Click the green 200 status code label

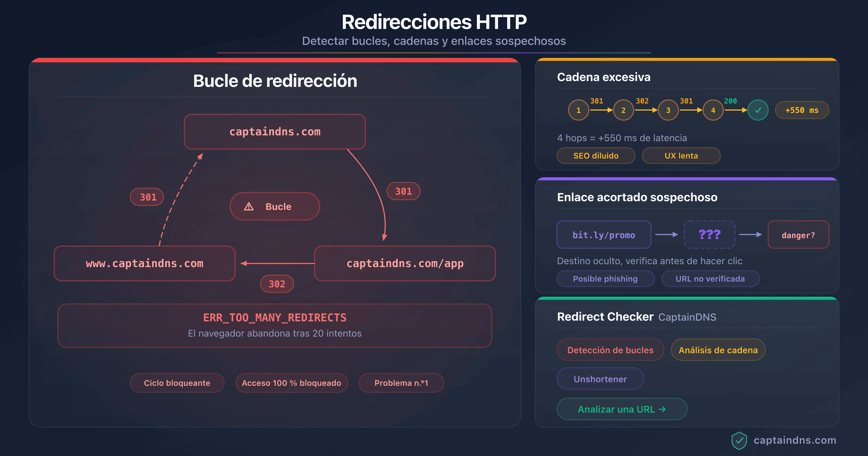pos(730,101)
